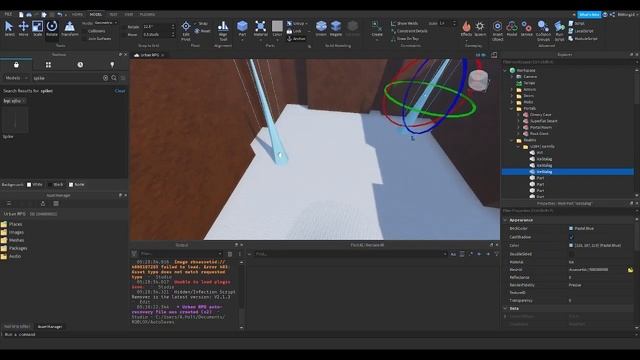Toggle the Move snap checkbox
The height and width of the screenshot is (360, 640).
(x=124, y=35)
